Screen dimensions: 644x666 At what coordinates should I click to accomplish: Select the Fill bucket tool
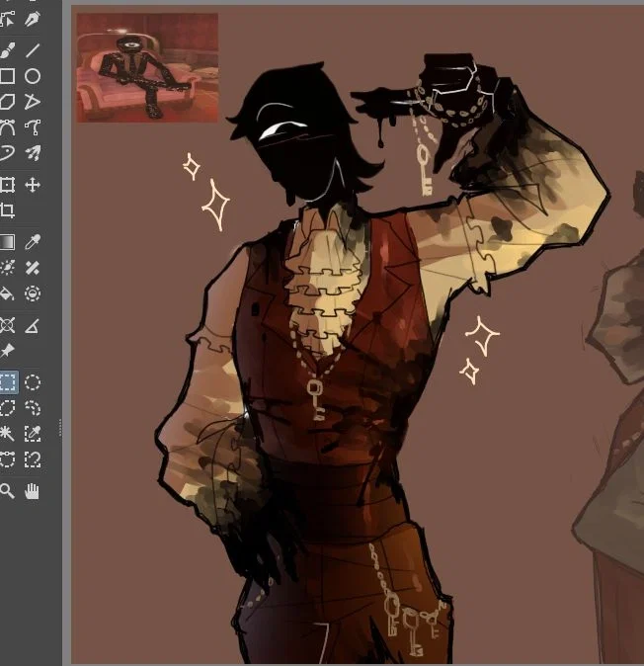(x=8, y=293)
